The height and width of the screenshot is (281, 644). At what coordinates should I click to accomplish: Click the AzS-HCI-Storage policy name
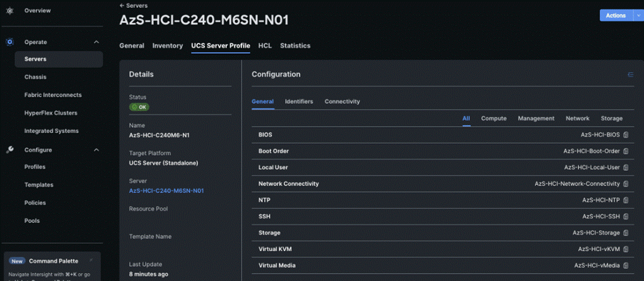tap(596, 233)
